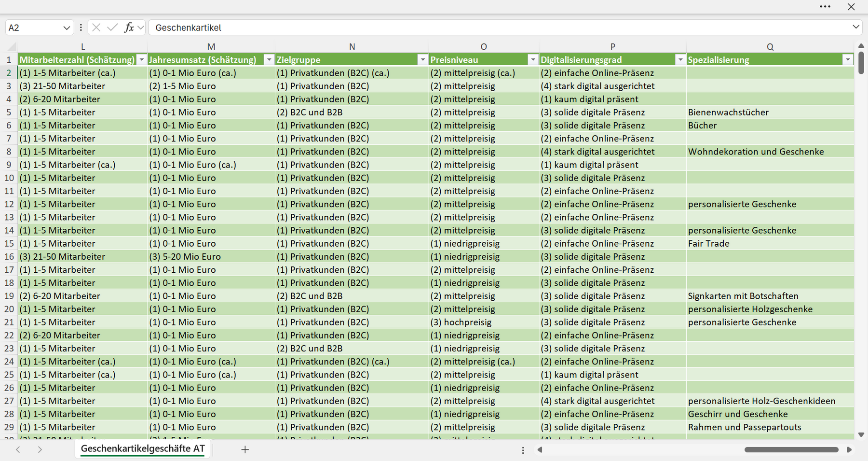This screenshot has height=461, width=868.
Task: Select (2) 6-20 Mitarbeiter in row 19
Action: coord(83,296)
